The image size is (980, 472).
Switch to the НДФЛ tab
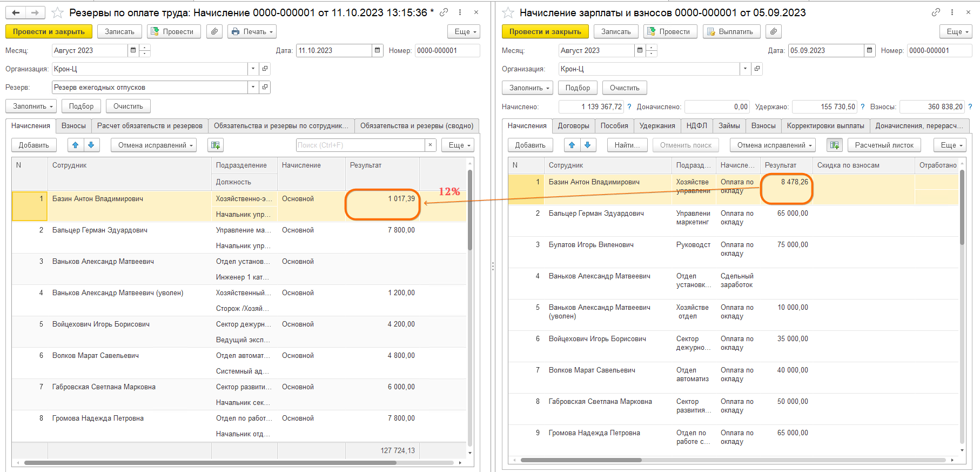(x=696, y=126)
